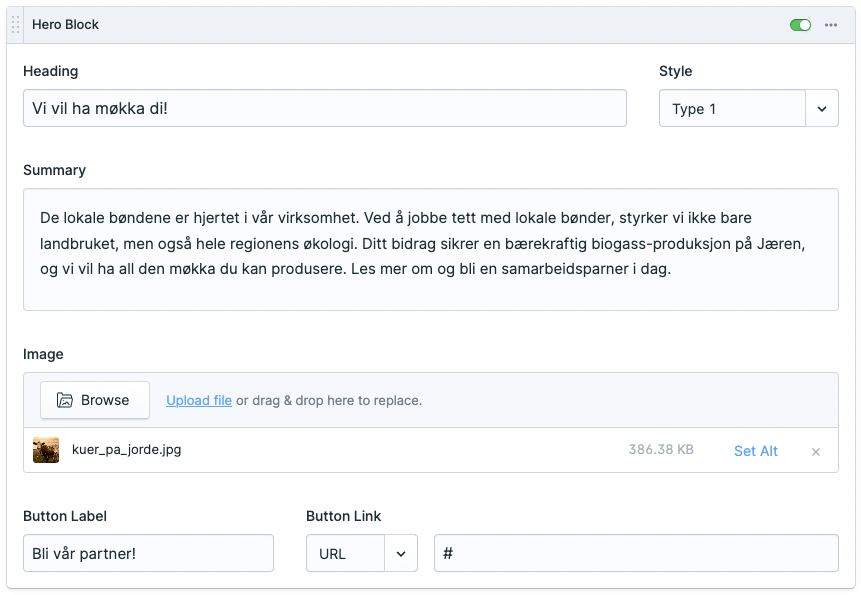This screenshot has height=595, width=861.
Task: Click Set Alt for the image
Action: pos(755,451)
